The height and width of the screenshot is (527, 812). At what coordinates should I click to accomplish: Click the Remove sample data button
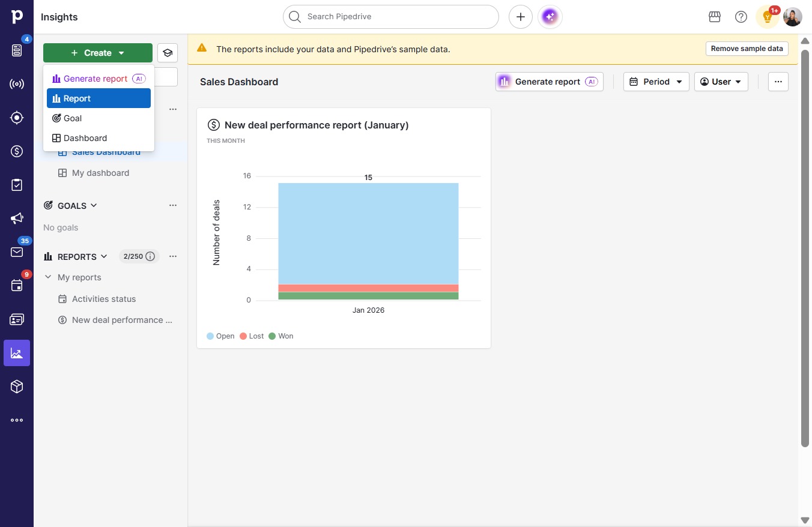tap(747, 49)
